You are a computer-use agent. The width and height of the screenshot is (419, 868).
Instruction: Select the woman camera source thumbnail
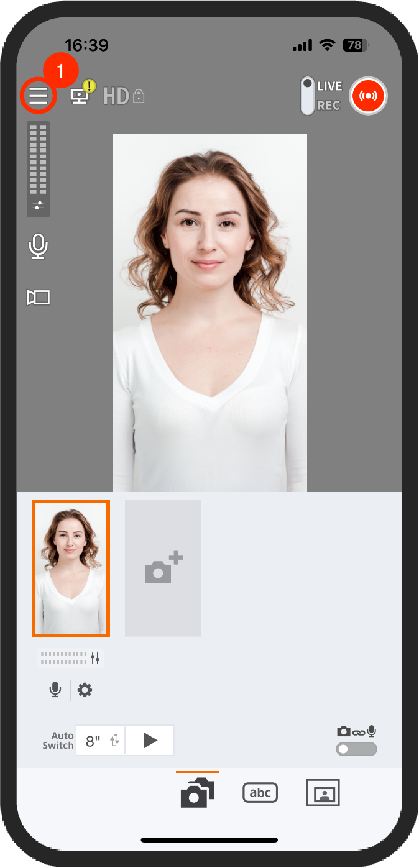[71, 569]
